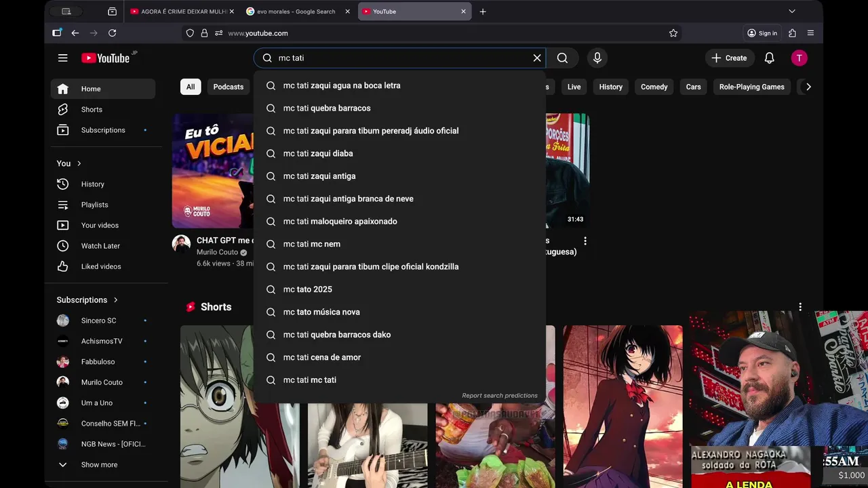This screenshot has width=868, height=488.
Task: Reload the page
Action: tap(112, 33)
